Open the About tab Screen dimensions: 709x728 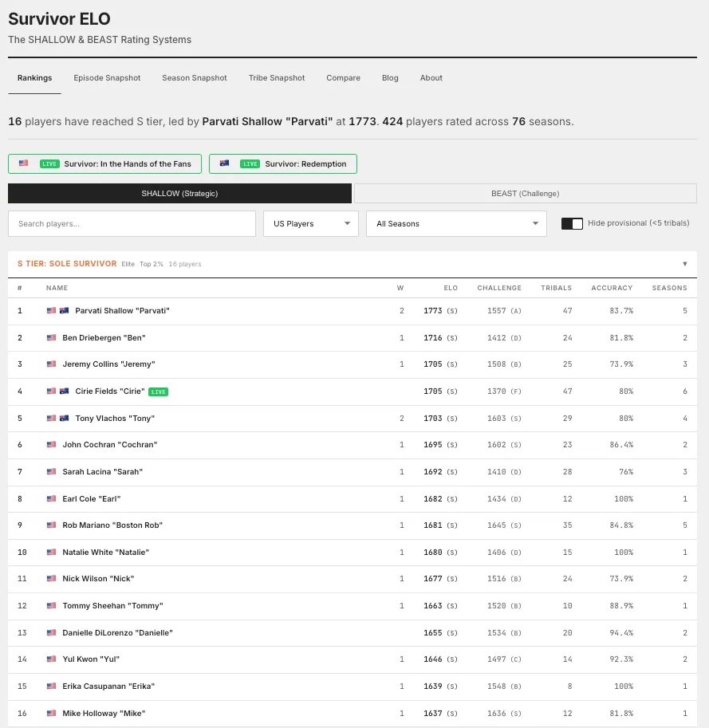[x=431, y=78]
